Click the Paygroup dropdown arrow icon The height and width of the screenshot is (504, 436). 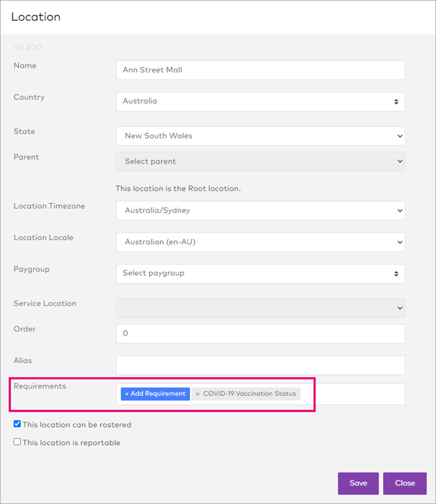[396, 273]
